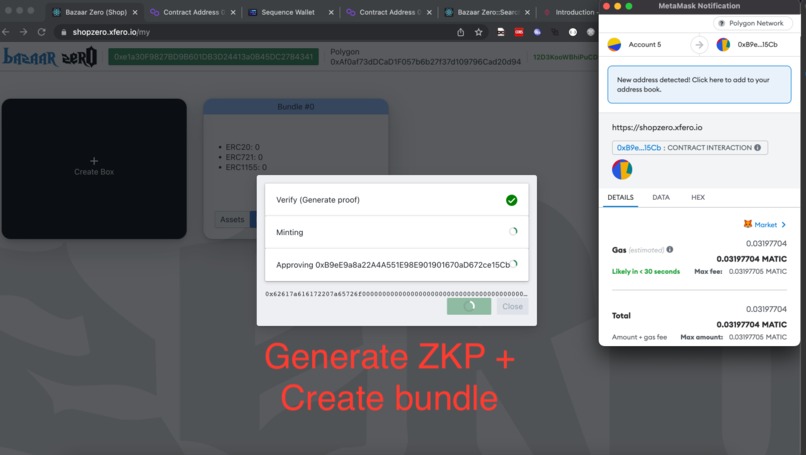Click the Polygon contract address text
Image resolution: width=806 pixels, height=455 pixels.
(x=426, y=62)
